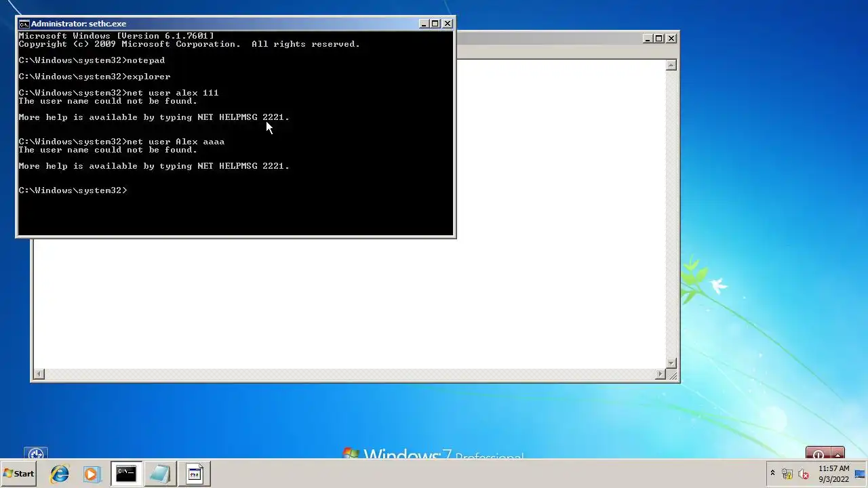Click the 'net user alex 111' command line
Image resolution: width=868 pixels, height=488 pixels.
coord(119,93)
